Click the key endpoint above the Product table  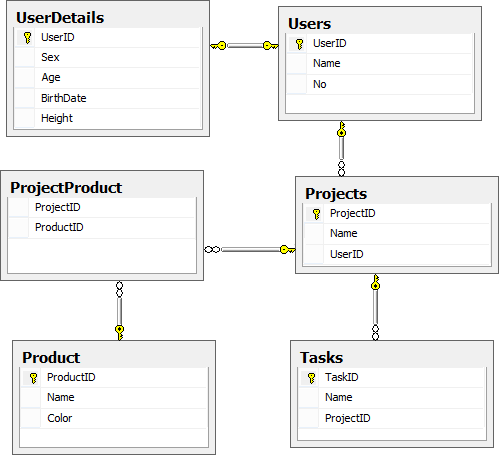(119, 333)
